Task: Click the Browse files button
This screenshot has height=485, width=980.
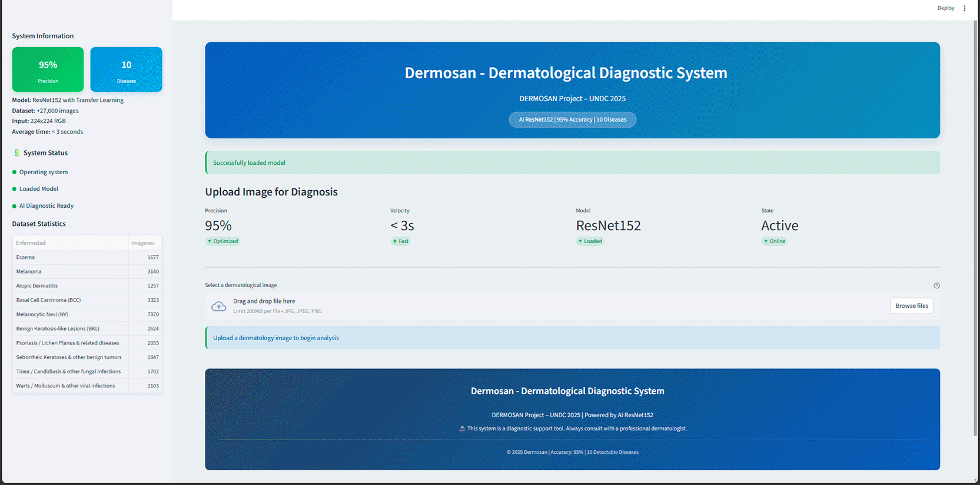Action: coord(911,305)
